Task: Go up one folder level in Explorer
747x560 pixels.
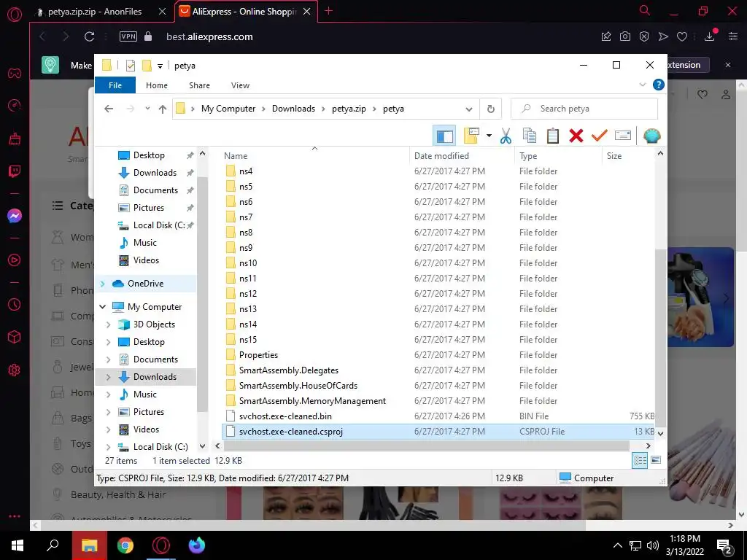Action: tap(163, 109)
